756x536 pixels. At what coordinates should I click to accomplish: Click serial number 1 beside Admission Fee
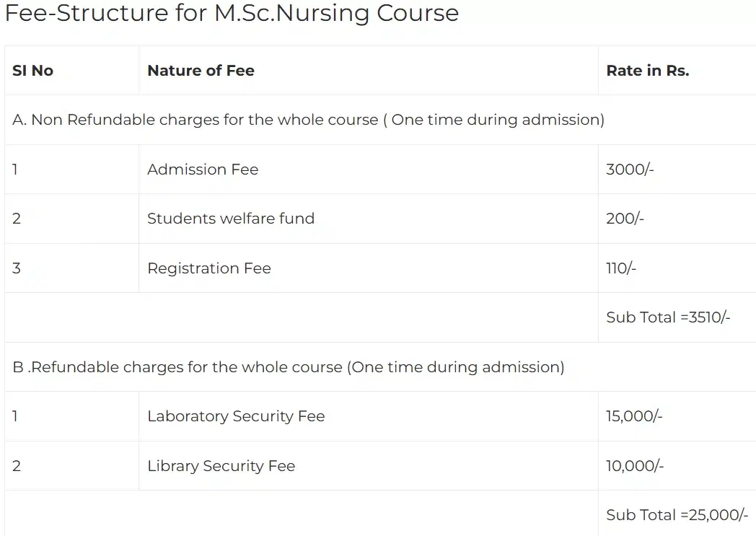pos(15,170)
